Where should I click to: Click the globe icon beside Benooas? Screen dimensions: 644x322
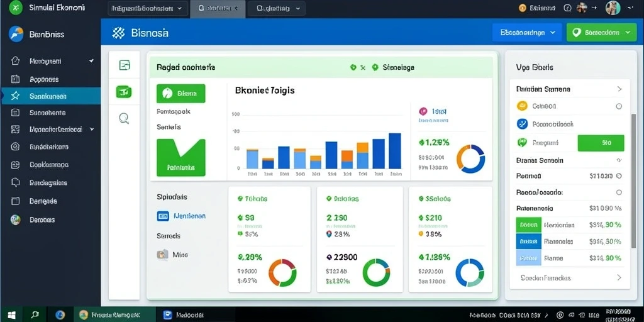click(x=15, y=219)
